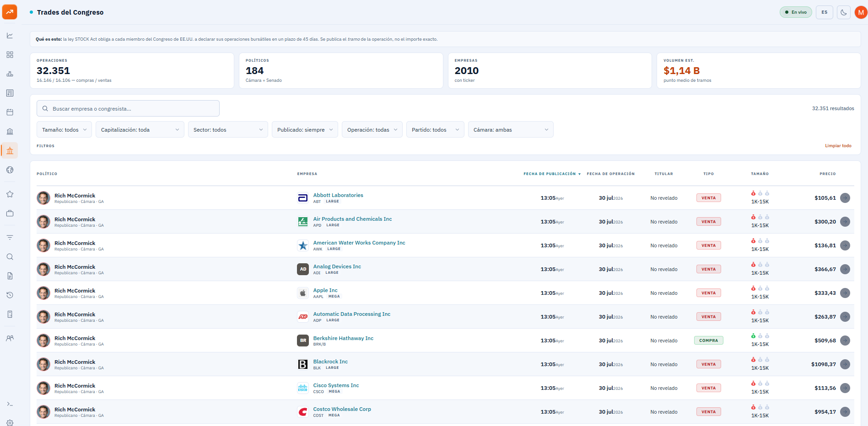Sort by Tamaño column header
This screenshot has width=868, height=426.
click(x=760, y=174)
